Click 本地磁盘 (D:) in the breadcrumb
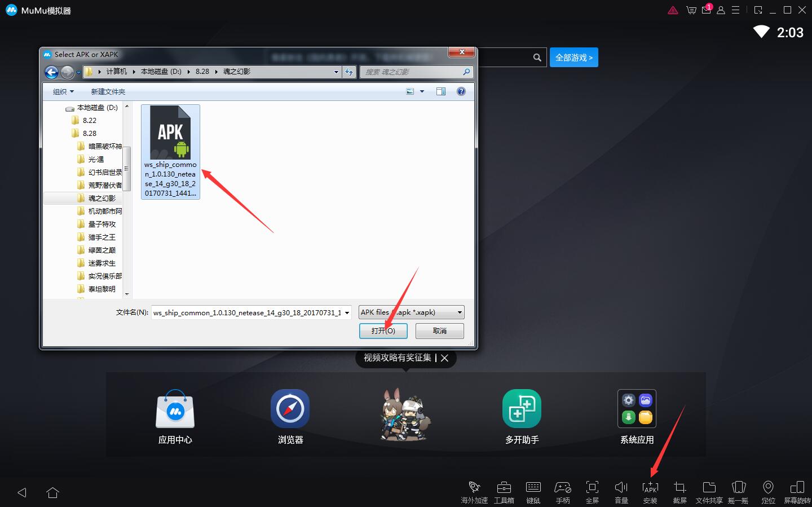 (x=161, y=72)
